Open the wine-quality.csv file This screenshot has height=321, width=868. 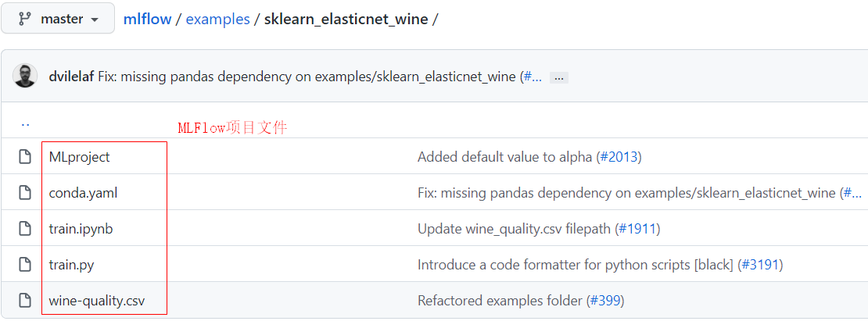(x=96, y=301)
